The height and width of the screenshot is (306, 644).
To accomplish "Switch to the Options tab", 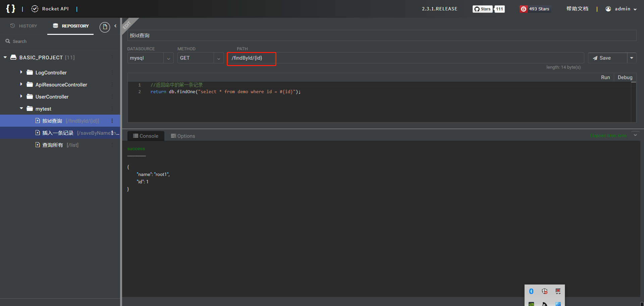I will click(x=183, y=136).
